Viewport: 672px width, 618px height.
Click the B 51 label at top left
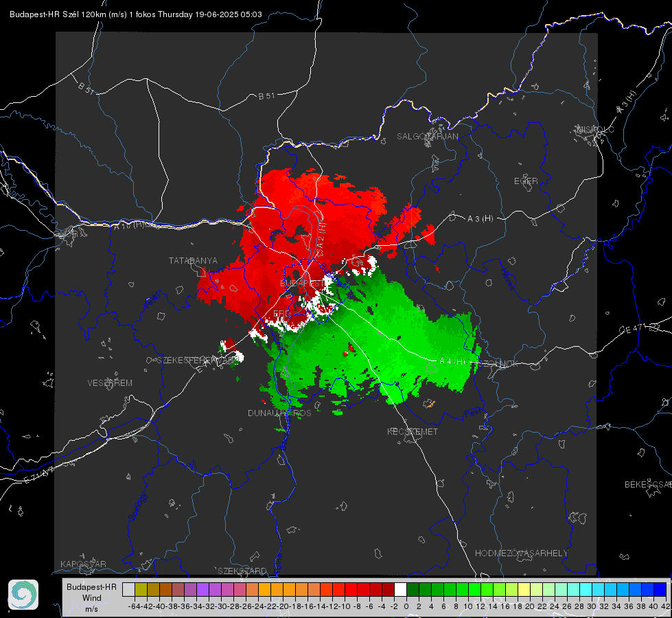(x=86, y=87)
